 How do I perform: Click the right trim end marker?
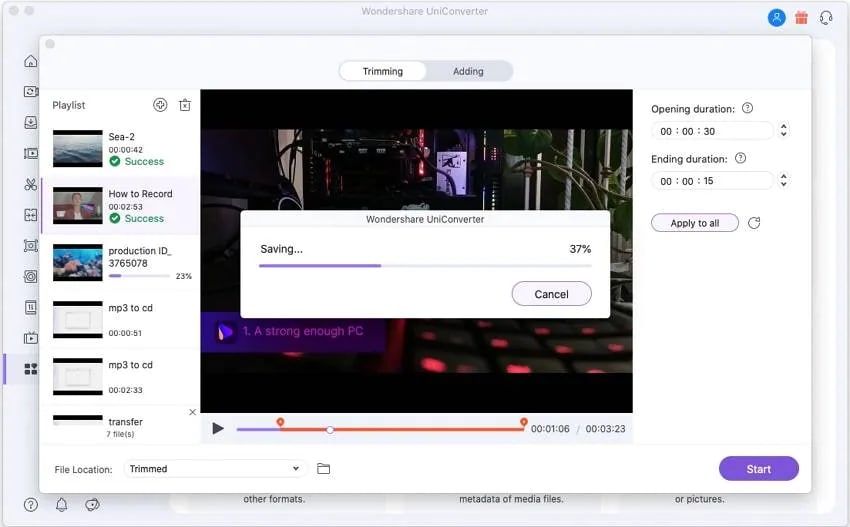[524, 422]
